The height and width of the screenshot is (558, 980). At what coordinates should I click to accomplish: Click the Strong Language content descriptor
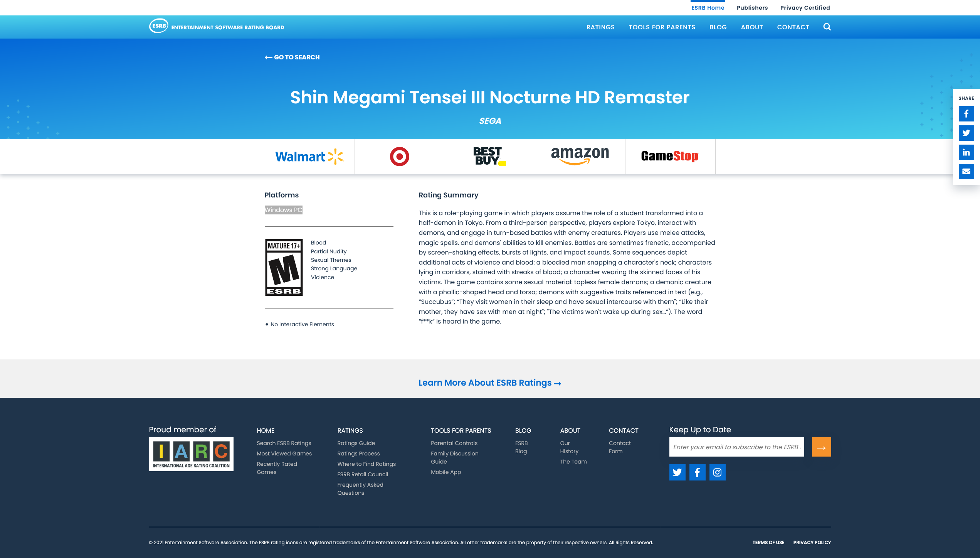(x=334, y=268)
